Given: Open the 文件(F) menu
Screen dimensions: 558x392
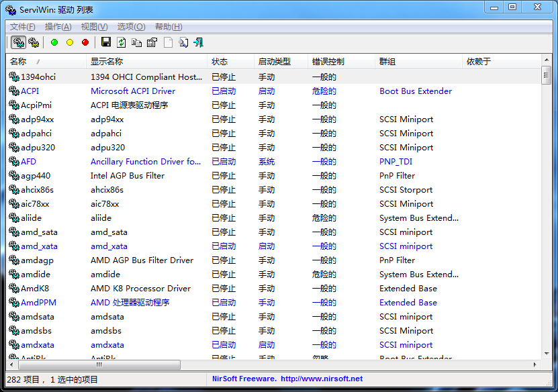Looking at the screenshot, I should (x=22, y=27).
